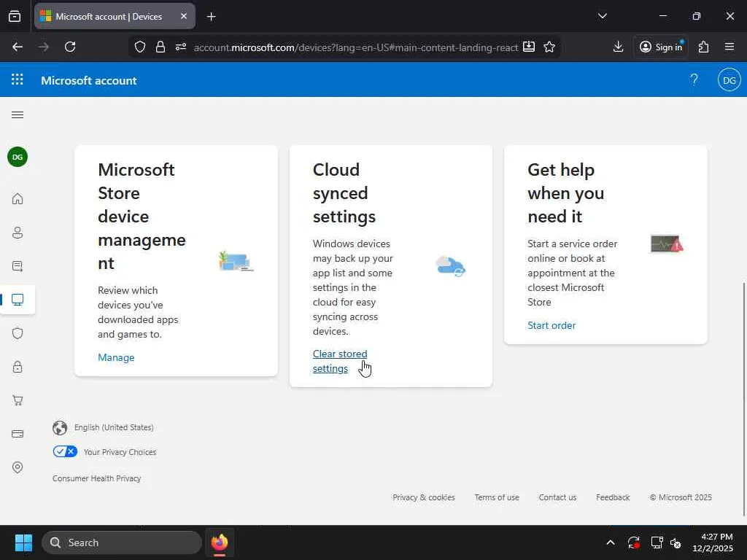
Task: Click the taskbar Search box
Action: point(122,542)
